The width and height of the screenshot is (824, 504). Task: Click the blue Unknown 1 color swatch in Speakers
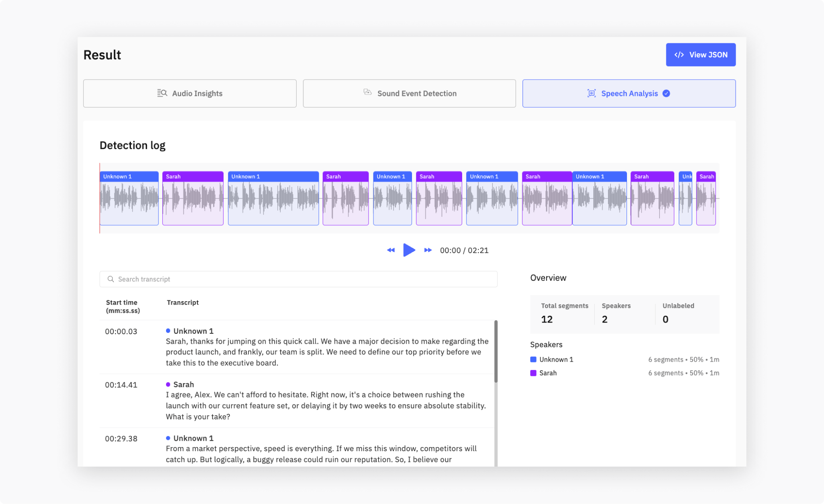pyautogui.click(x=533, y=360)
